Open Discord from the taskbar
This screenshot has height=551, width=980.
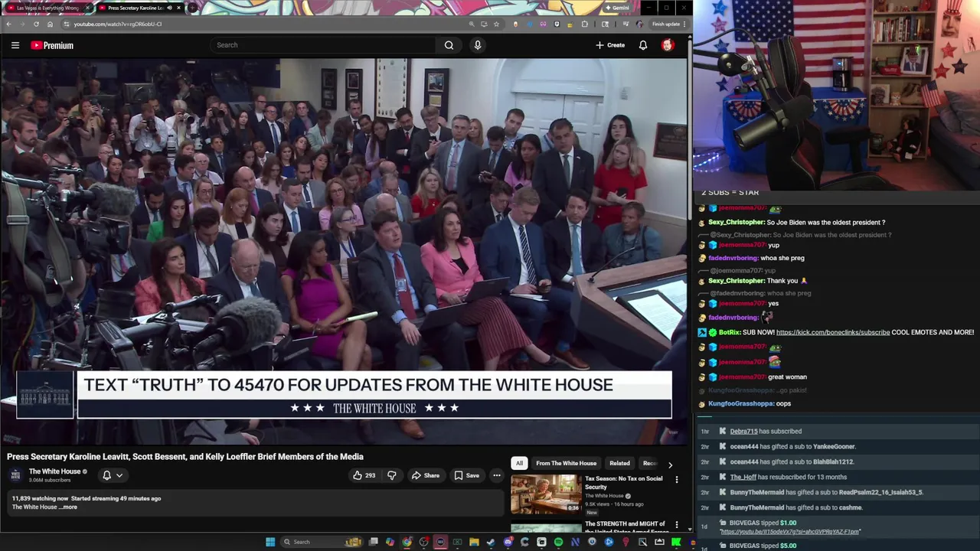click(x=508, y=542)
